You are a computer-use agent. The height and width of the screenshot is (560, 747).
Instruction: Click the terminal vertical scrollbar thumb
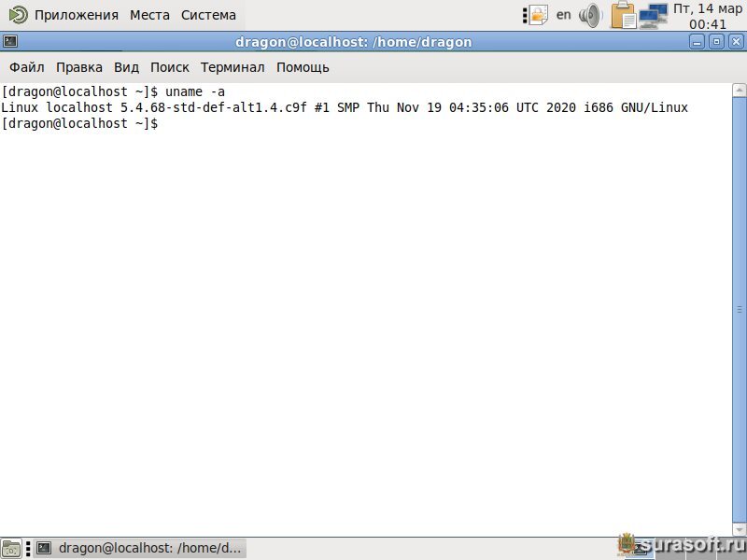(739, 310)
